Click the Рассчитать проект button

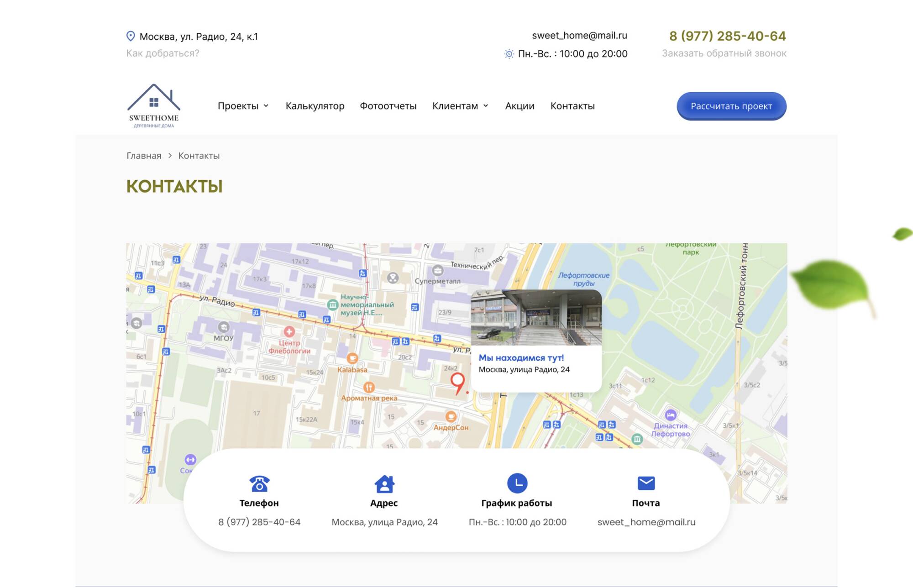coord(731,106)
